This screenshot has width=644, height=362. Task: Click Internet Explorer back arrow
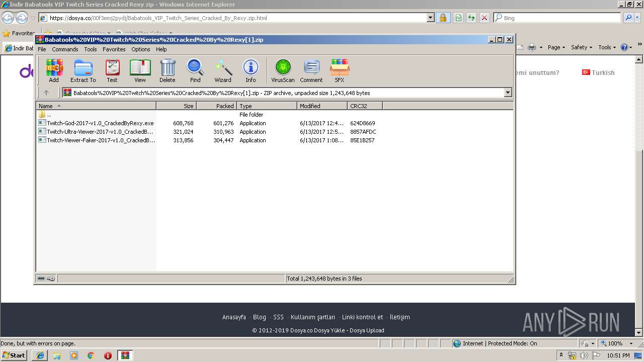(x=8, y=18)
